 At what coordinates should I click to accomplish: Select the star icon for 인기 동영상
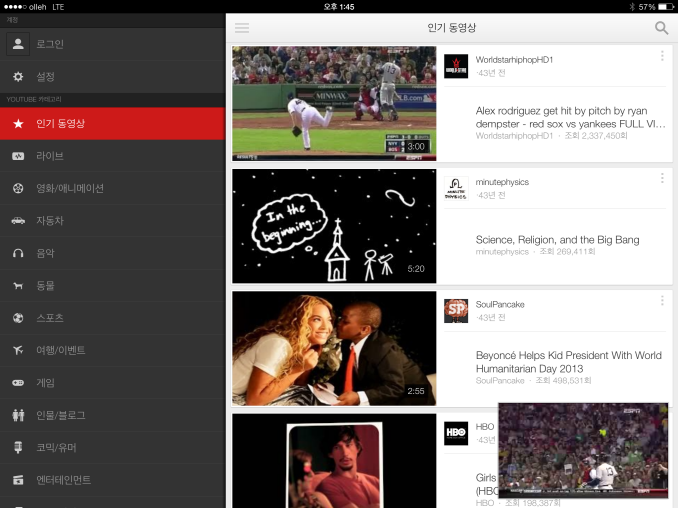click(x=18, y=124)
